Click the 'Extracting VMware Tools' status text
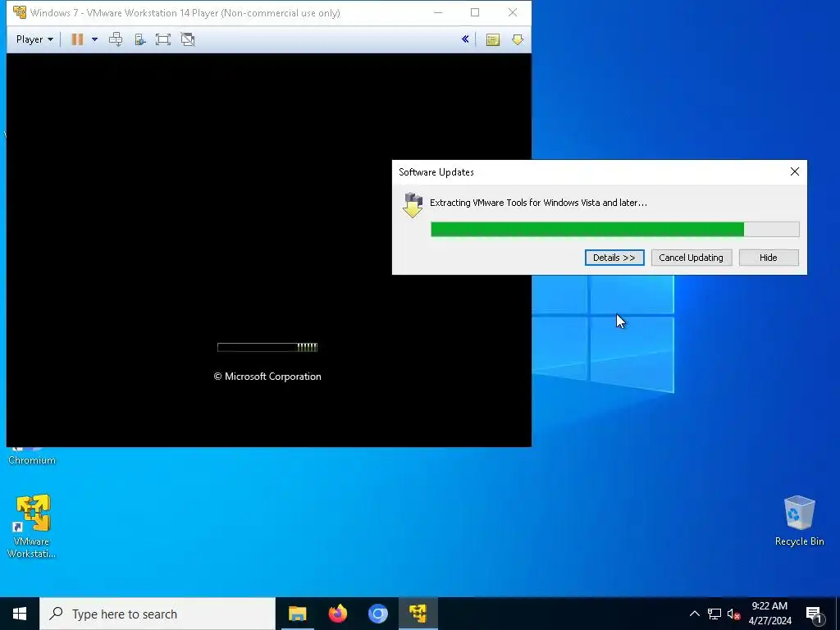Image resolution: width=840 pixels, height=630 pixels. [x=538, y=203]
